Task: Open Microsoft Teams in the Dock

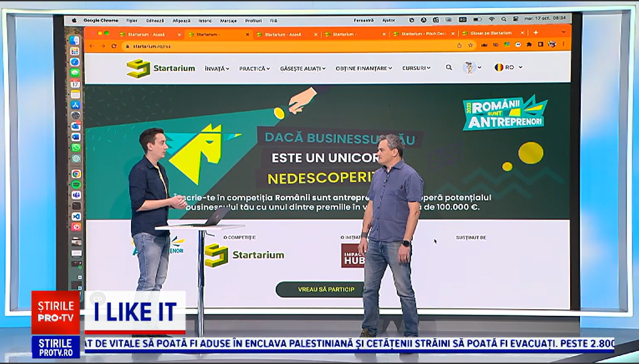Action: pyautogui.click(x=76, y=195)
